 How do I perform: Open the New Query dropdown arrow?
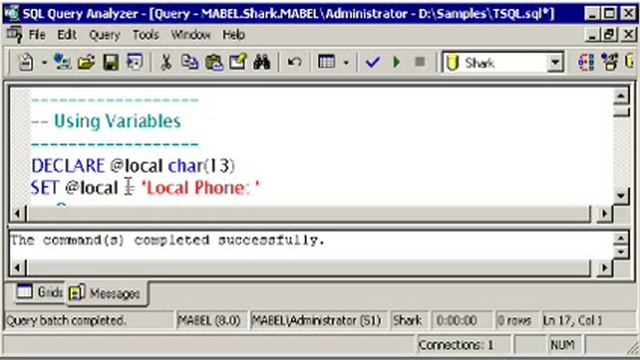click(x=44, y=63)
